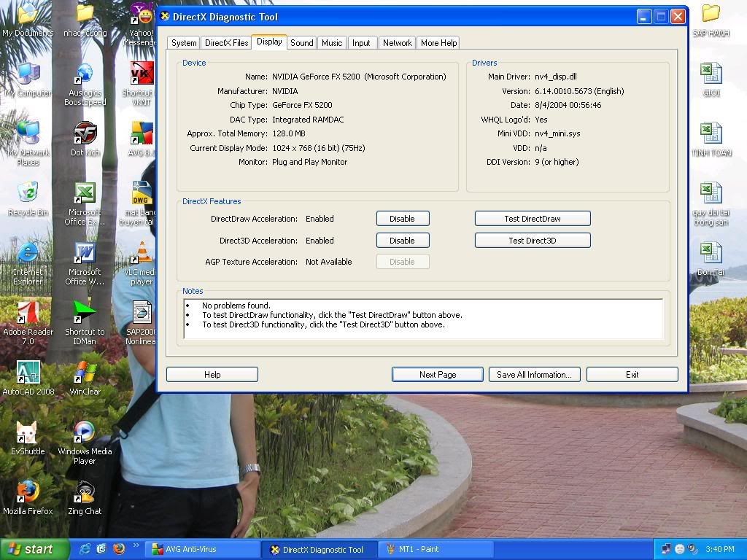747x560 pixels.
Task: Disable Direct3D Acceleration
Action: (x=403, y=241)
